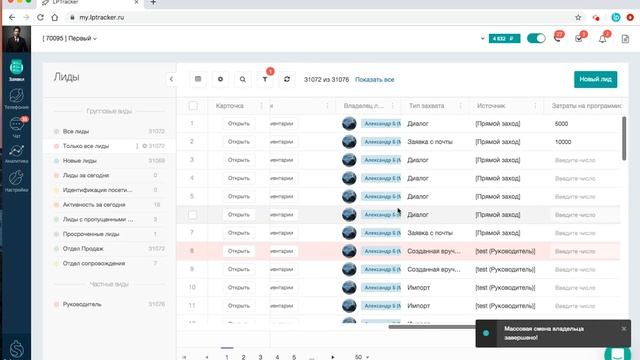Click the balance 4 632 ₽ badge

[x=504, y=38]
